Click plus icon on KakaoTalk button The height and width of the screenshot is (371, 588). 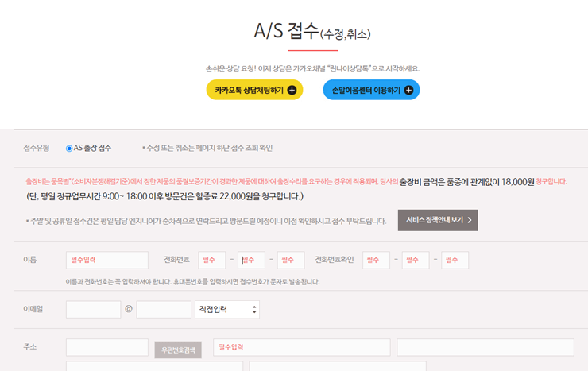[292, 90]
